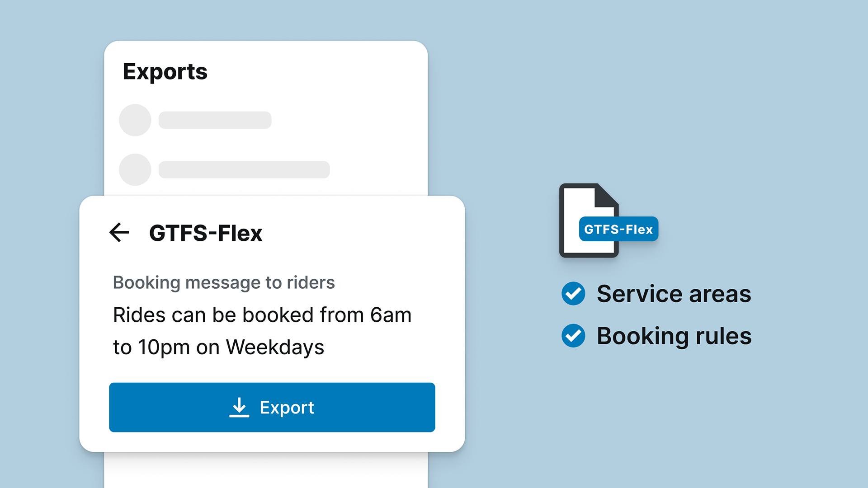
Task: Toggle the Booking rules checkmark
Action: coord(573,336)
